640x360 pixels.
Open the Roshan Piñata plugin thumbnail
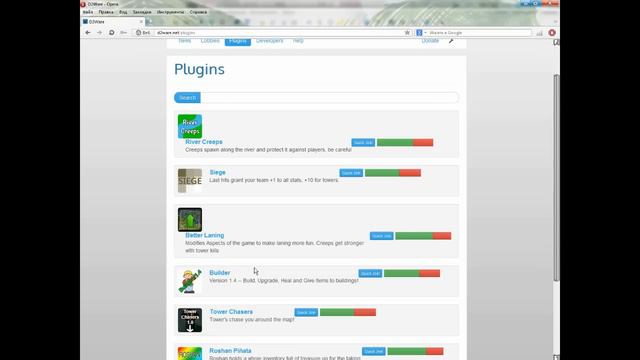(x=190, y=353)
